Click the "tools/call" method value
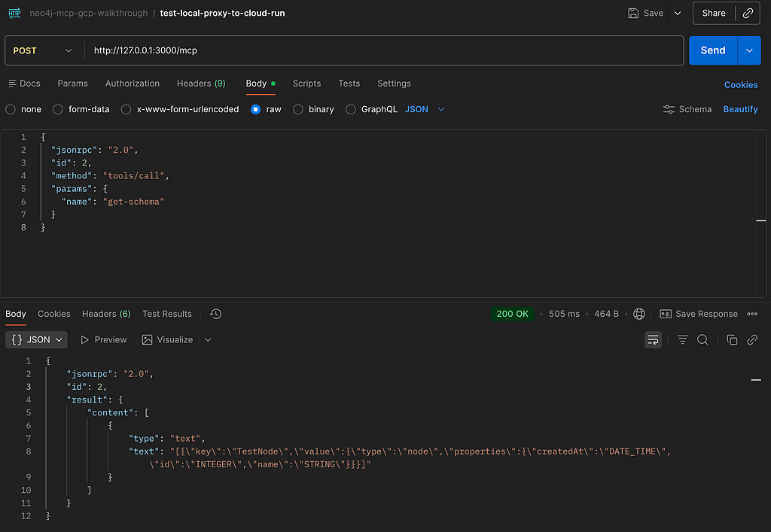The image size is (771, 532). click(x=134, y=176)
